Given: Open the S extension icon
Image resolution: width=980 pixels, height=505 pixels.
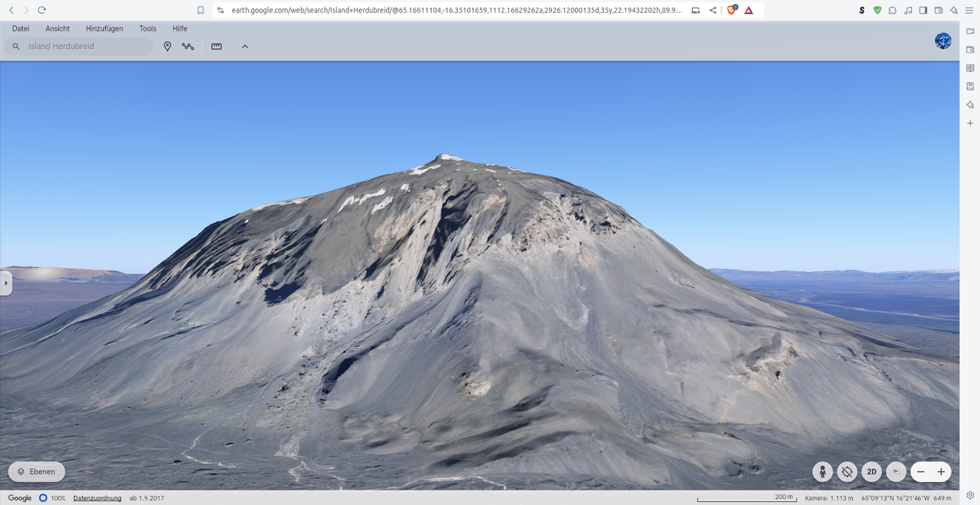Looking at the screenshot, I should point(862,10).
